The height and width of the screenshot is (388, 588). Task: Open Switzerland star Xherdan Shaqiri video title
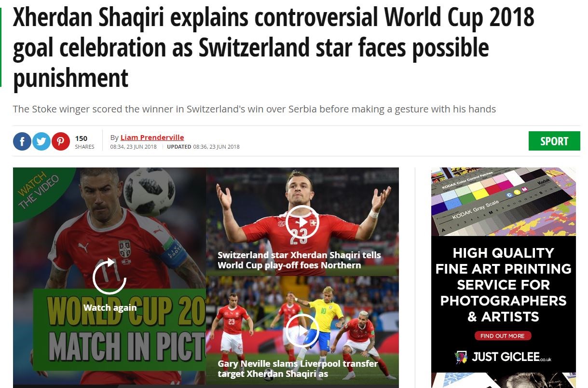(x=299, y=260)
